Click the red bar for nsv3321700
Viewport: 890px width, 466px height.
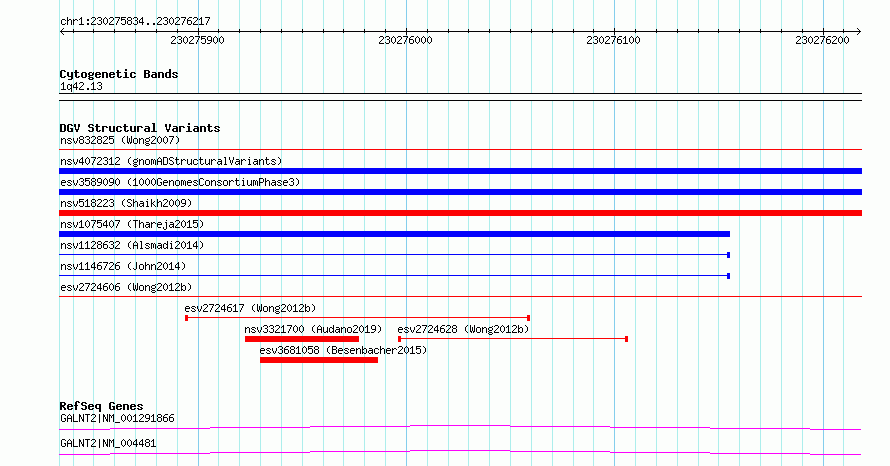301,339
